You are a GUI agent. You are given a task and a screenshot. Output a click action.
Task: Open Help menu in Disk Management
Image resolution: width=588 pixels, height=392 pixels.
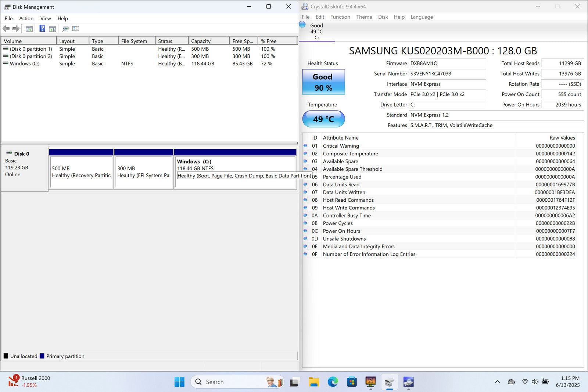[x=62, y=18]
